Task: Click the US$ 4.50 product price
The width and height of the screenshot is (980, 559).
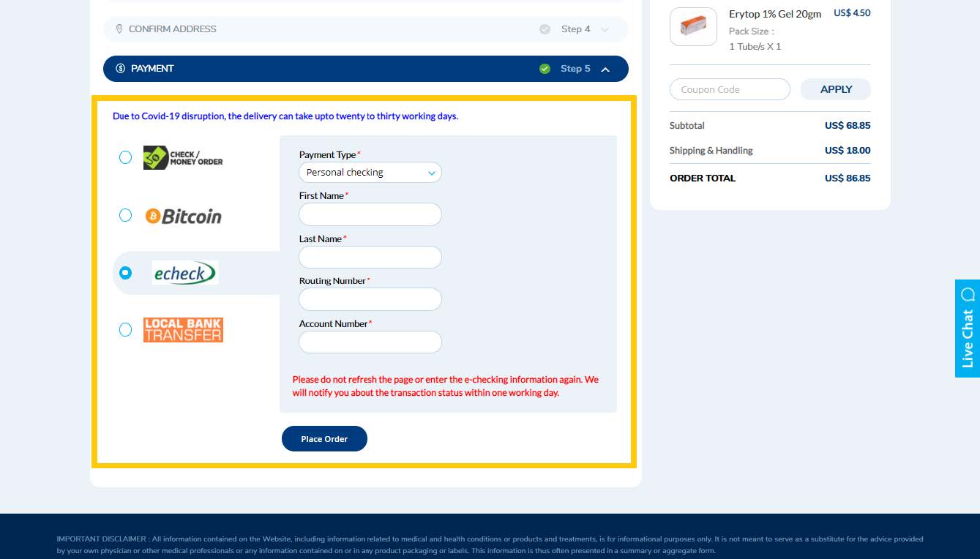Action: pyautogui.click(x=852, y=13)
